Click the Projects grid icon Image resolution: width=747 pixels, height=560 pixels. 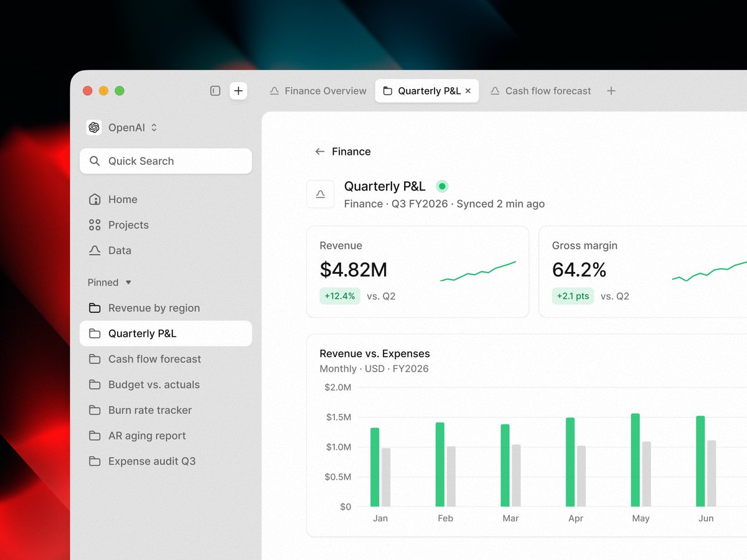(x=95, y=225)
